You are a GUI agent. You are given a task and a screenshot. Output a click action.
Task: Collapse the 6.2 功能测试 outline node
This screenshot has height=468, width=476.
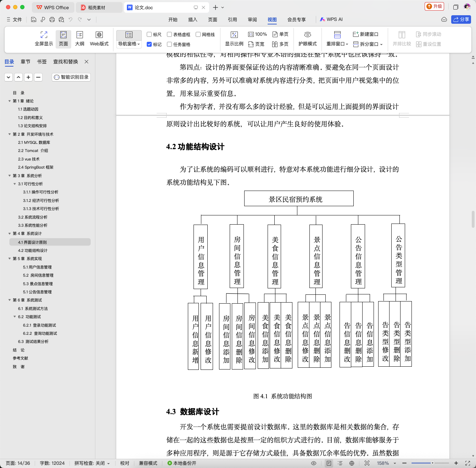click(15, 317)
